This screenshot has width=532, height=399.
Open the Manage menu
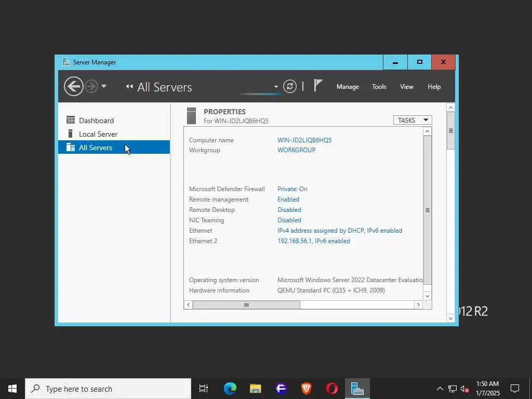tap(348, 87)
